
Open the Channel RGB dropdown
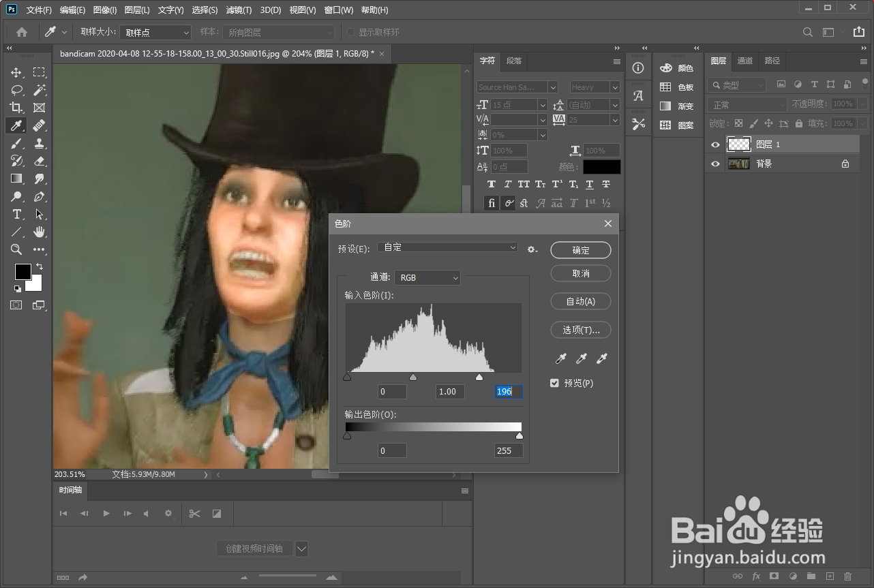[427, 277]
